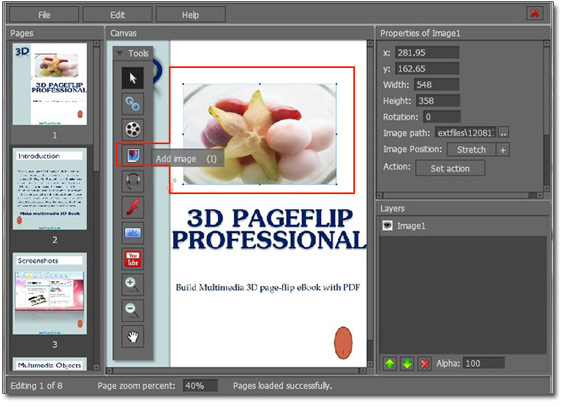Viewport: 564px width, 406px height.
Task: Move layer down with green arrow
Action: pyautogui.click(x=407, y=364)
